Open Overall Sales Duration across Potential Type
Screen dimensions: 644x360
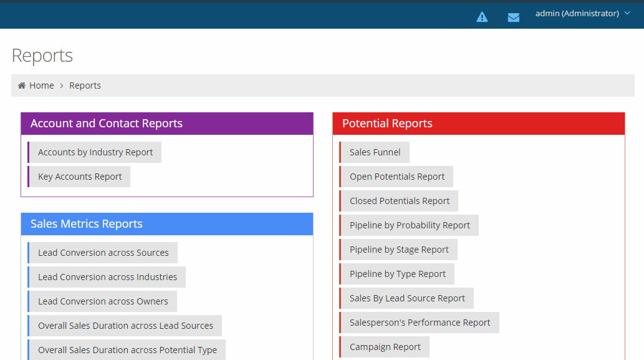127,350
